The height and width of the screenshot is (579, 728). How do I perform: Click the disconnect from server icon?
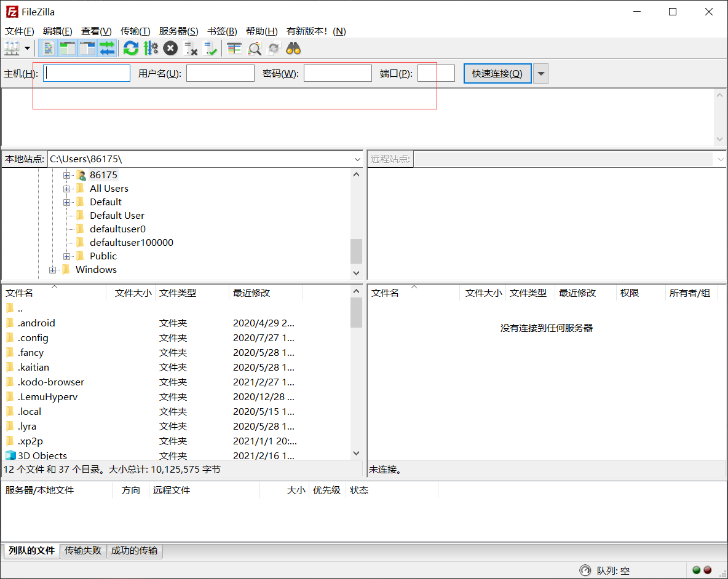point(191,48)
